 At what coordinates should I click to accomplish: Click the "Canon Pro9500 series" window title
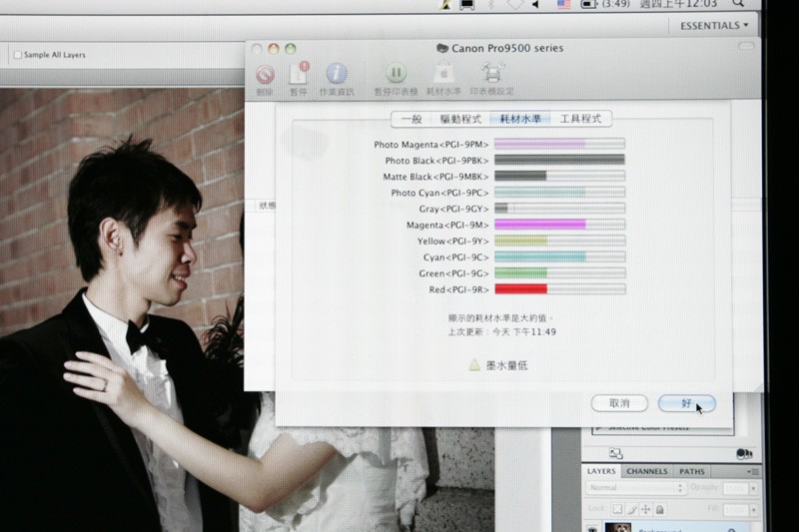point(507,48)
